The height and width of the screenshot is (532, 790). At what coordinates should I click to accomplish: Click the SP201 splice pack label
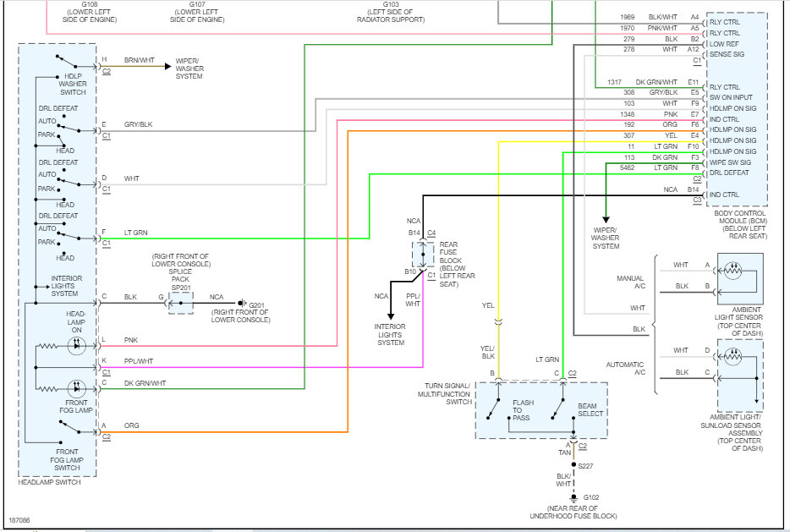[180, 288]
